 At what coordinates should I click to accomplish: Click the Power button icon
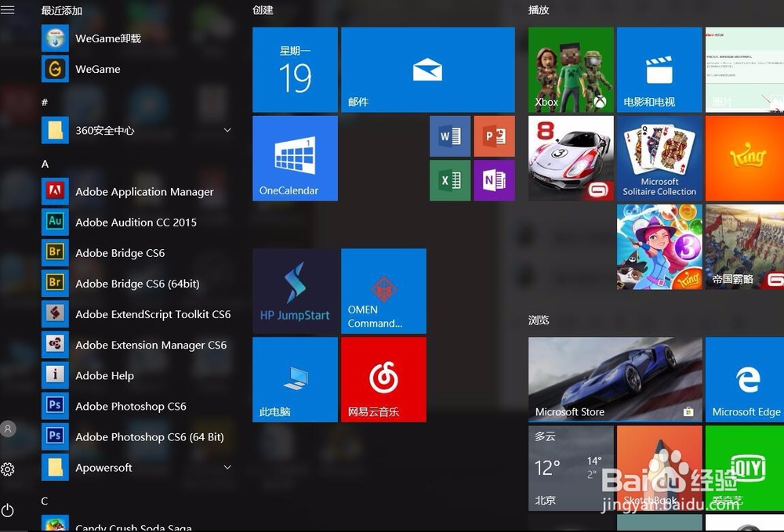[8, 510]
